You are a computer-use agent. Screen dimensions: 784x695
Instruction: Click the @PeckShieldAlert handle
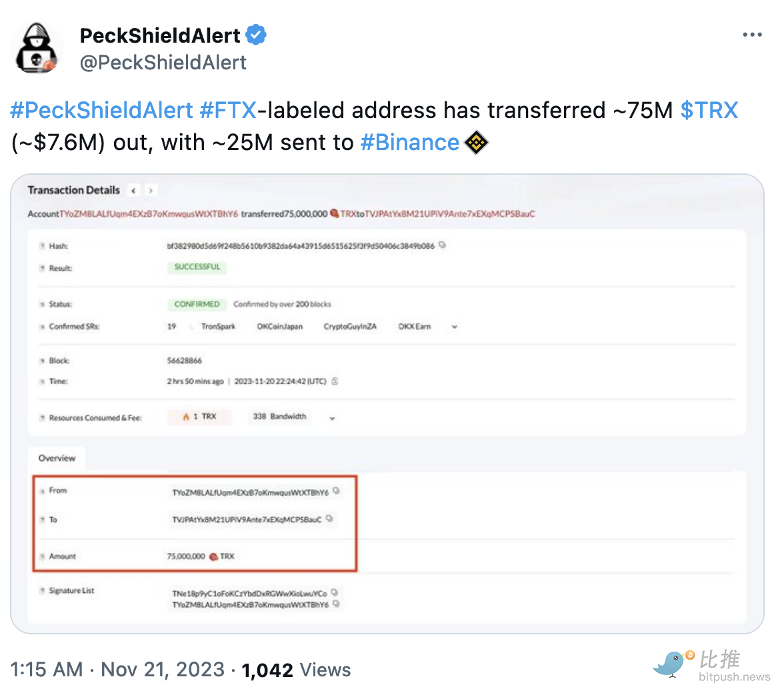pos(163,63)
